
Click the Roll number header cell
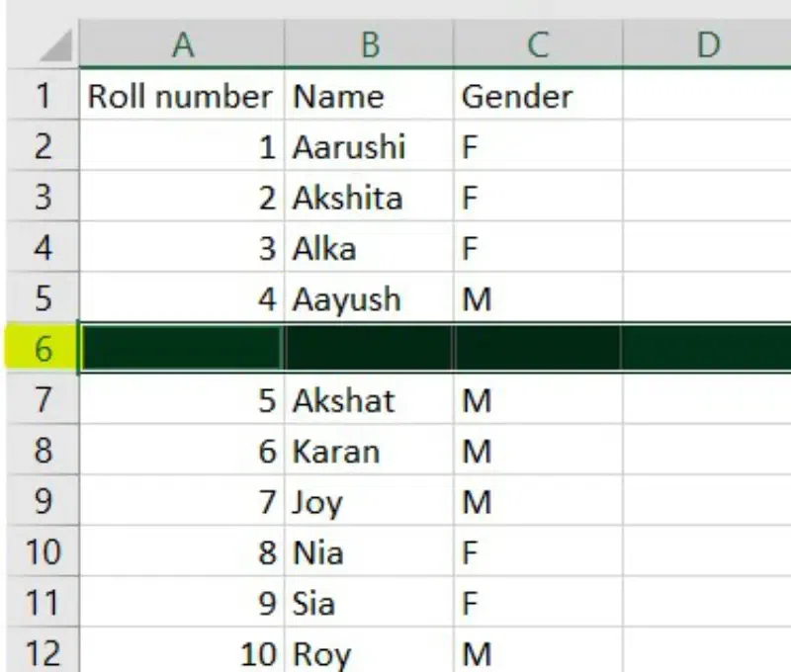coord(182,96)
